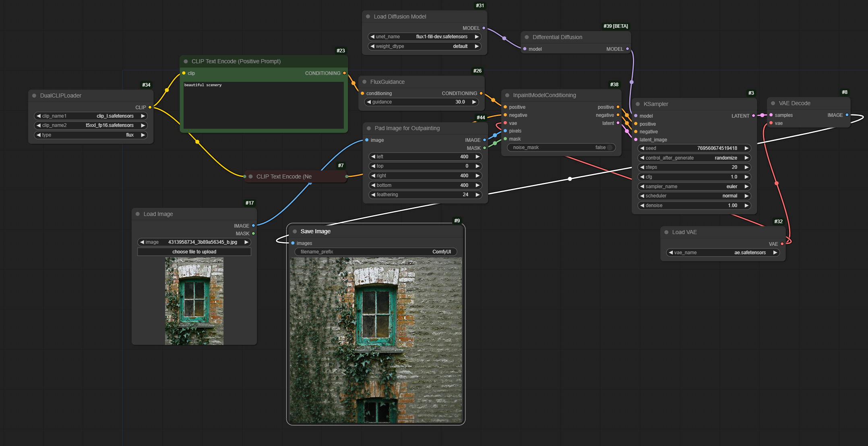
Task: Click the Save Image node collapse dot
Action: click(x=295, y=231)
